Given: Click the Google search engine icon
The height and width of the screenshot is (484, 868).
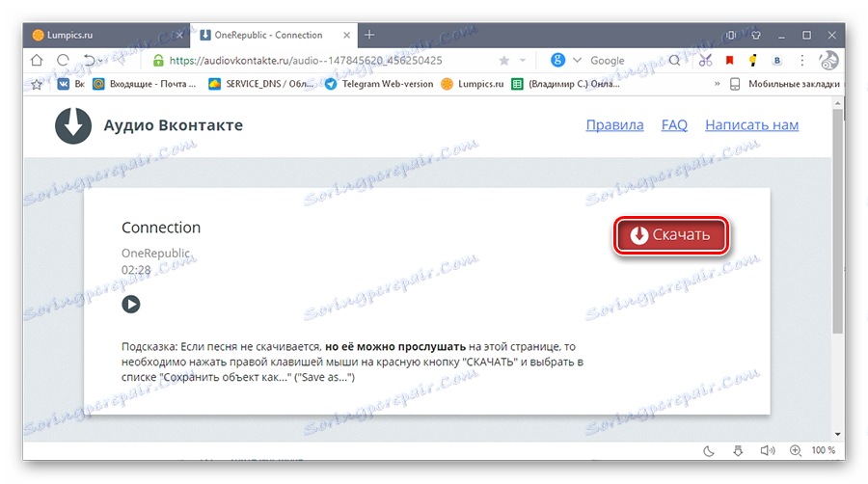Looking at the screenshot, I should (557, 60).
